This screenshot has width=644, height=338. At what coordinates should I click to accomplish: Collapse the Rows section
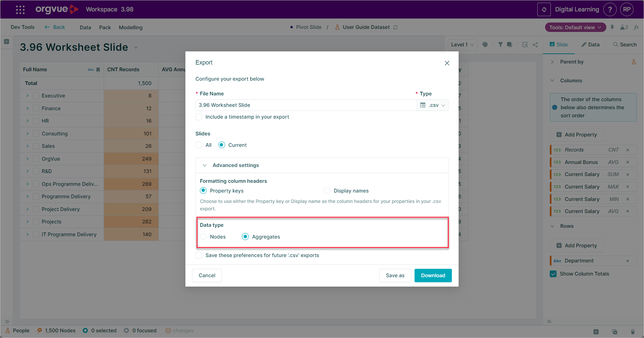click(552, 226)
